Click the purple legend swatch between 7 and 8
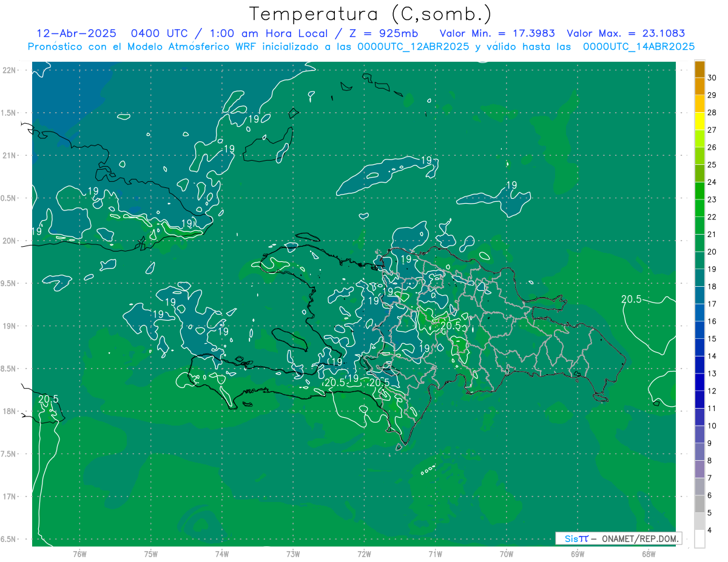Viewport: 728px width, 562px height. [x=699, y=469]
